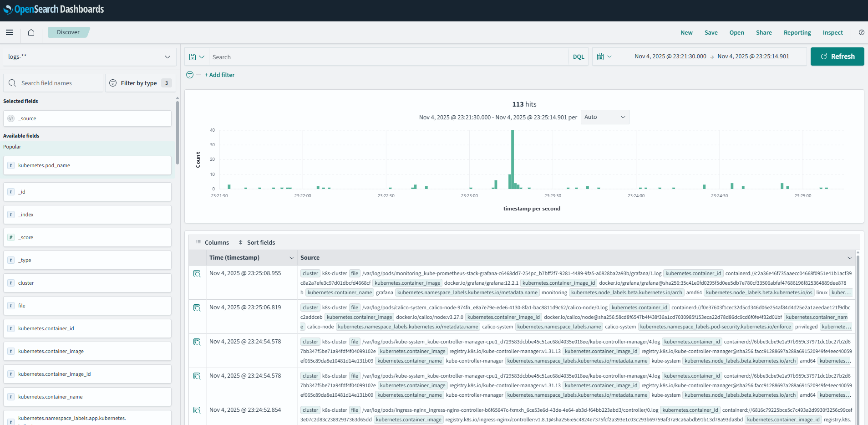Click + Add filter link
Viewport: 868px width, 425px height.
pyautogui.click(x=219, y=75)
